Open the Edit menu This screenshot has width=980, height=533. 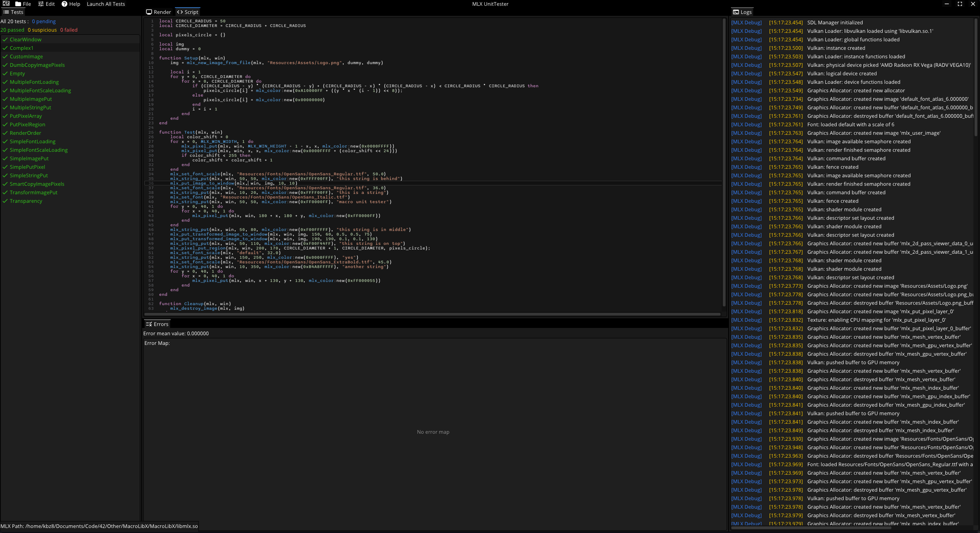(x=46, y=4)
